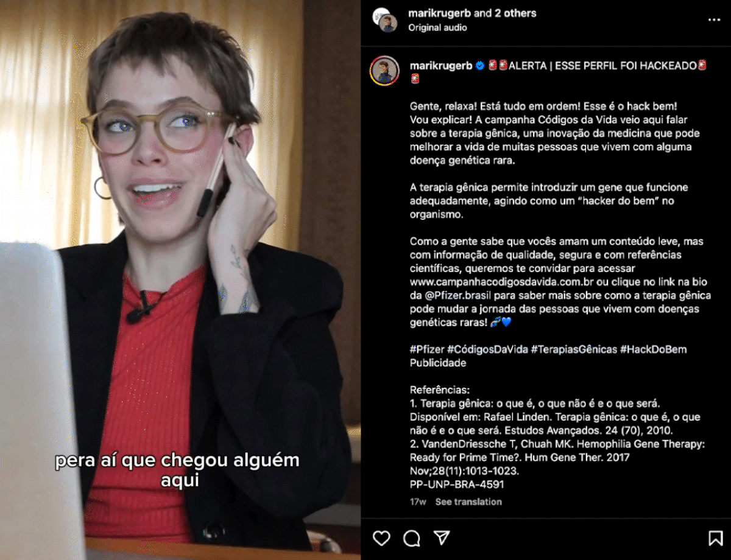Viewport: 731px width, 560px height.
Task: Like the post with heart icon
Action: pos(381,538)
